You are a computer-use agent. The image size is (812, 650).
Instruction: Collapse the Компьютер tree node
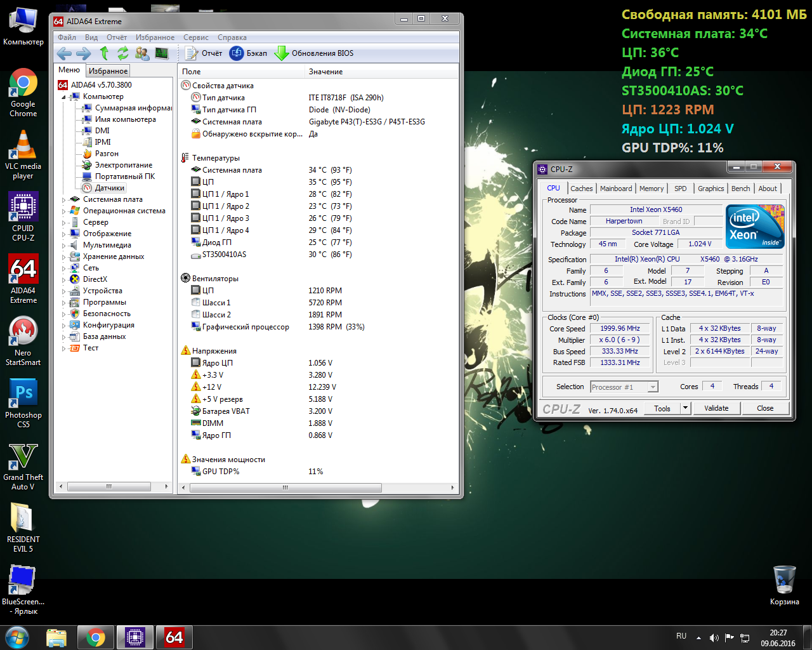tap(64, 97)
